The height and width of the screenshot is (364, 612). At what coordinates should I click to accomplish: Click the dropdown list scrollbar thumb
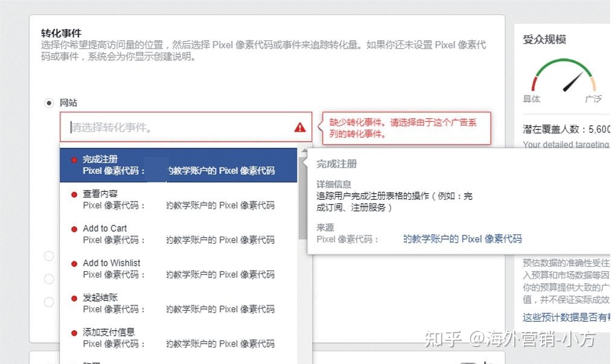coord(302,197)
